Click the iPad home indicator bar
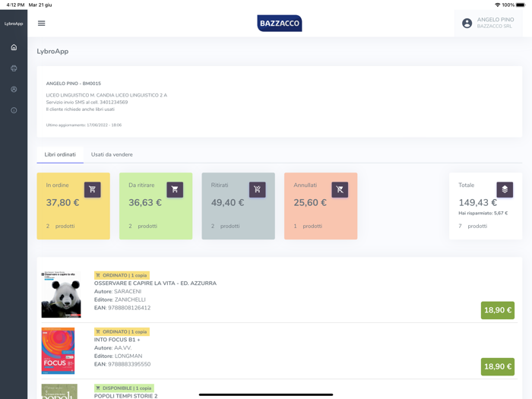532x399 pixels. [x=266, y=394]
